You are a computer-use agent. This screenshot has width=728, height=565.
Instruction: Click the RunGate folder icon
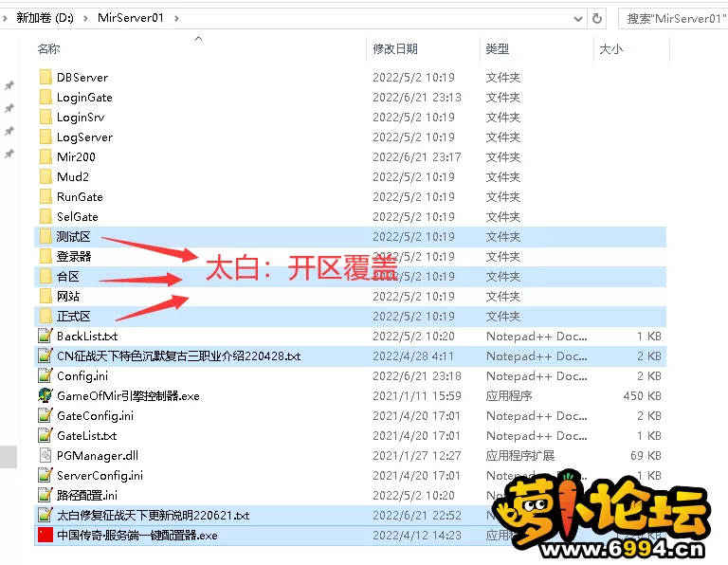tap(45, 197)
